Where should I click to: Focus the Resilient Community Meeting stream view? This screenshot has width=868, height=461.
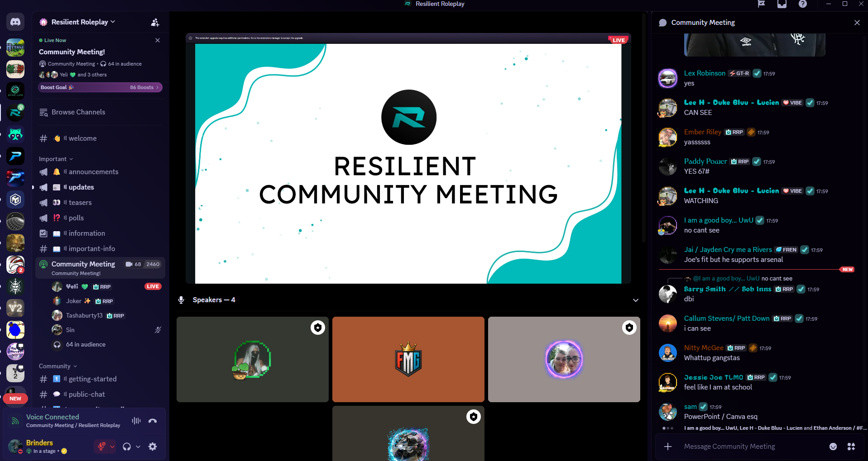[408, 158]
